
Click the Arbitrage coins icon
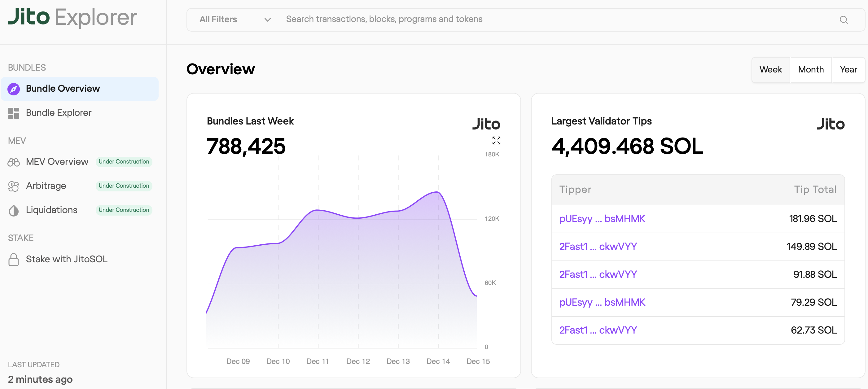tap(14, 186)
